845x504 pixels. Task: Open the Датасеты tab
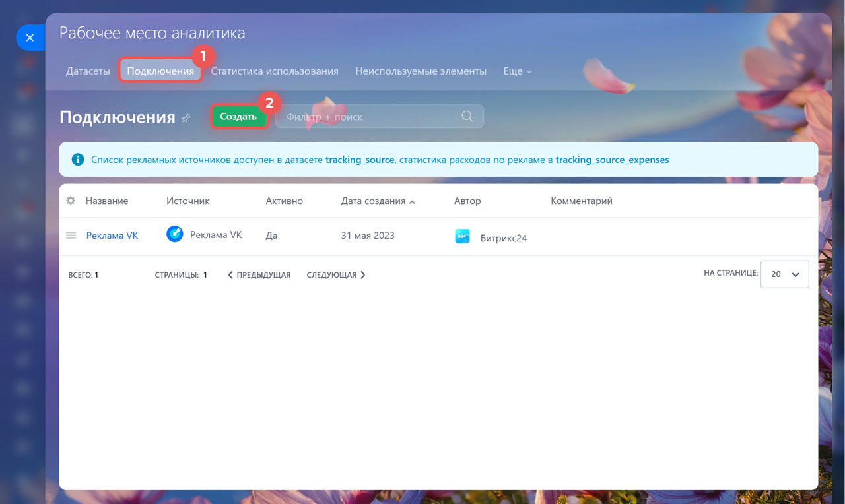pos(88,71)
